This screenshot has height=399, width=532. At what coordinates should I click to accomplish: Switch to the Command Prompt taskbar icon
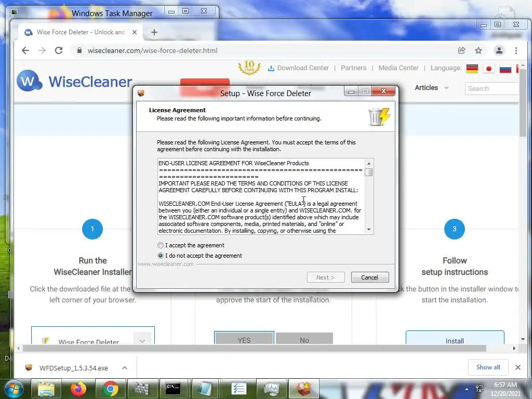[173, 389]
